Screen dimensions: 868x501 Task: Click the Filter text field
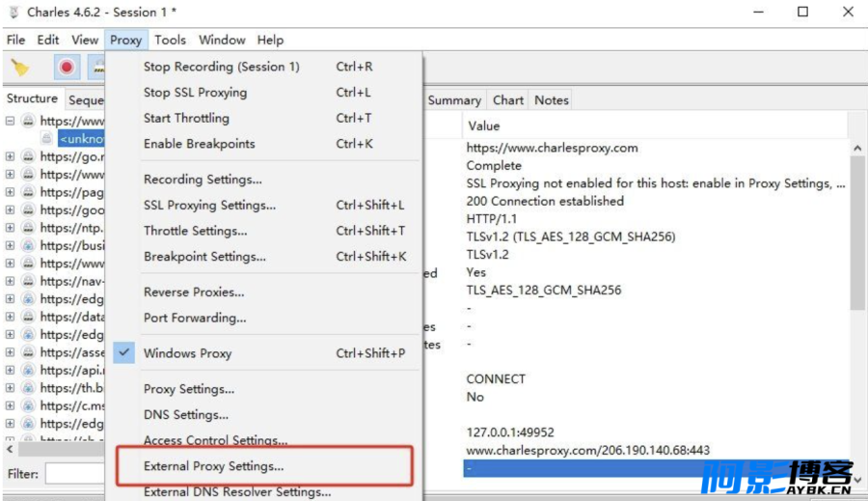[74, 474]
